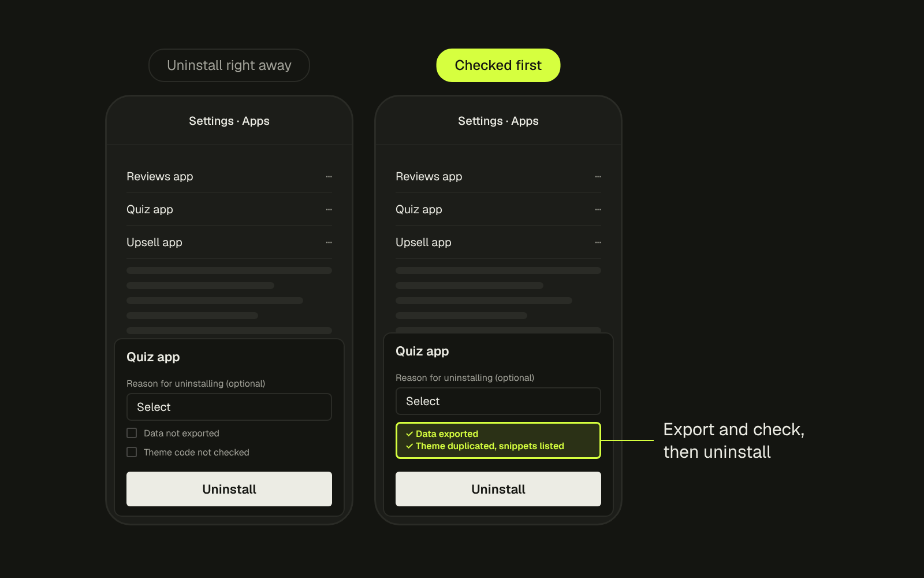Screen dimensions: 924x578
Task: Select the 'Uninstall right away' pill tab
Action: (229, 65)
